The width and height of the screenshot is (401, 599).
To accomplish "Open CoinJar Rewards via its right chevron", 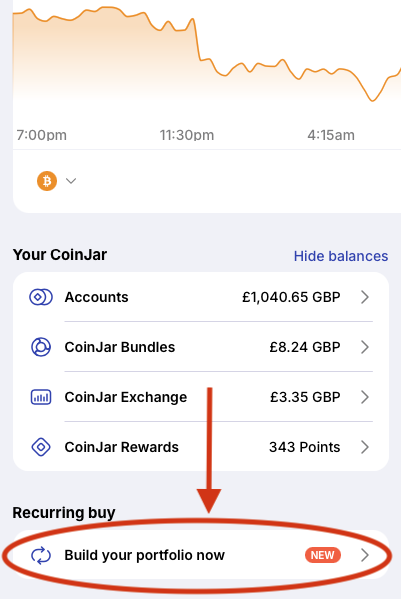I will click(x=365, y=447).
